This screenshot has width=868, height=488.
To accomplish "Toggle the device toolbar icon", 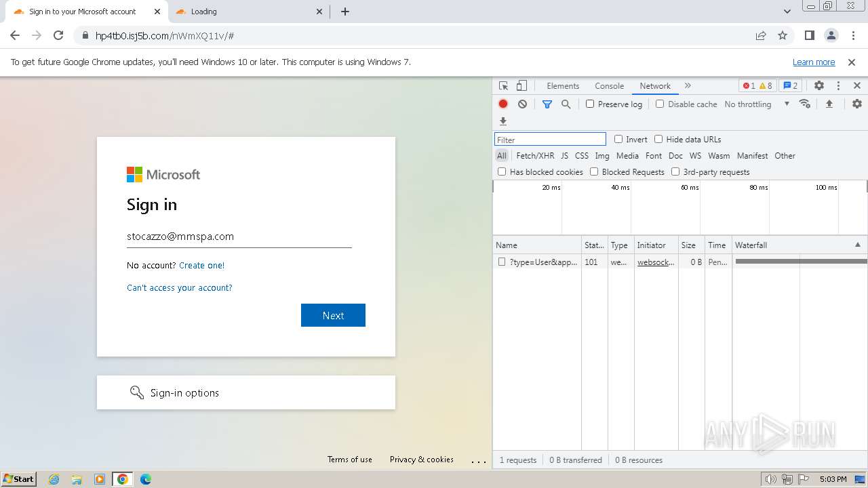I will [521, 86].
